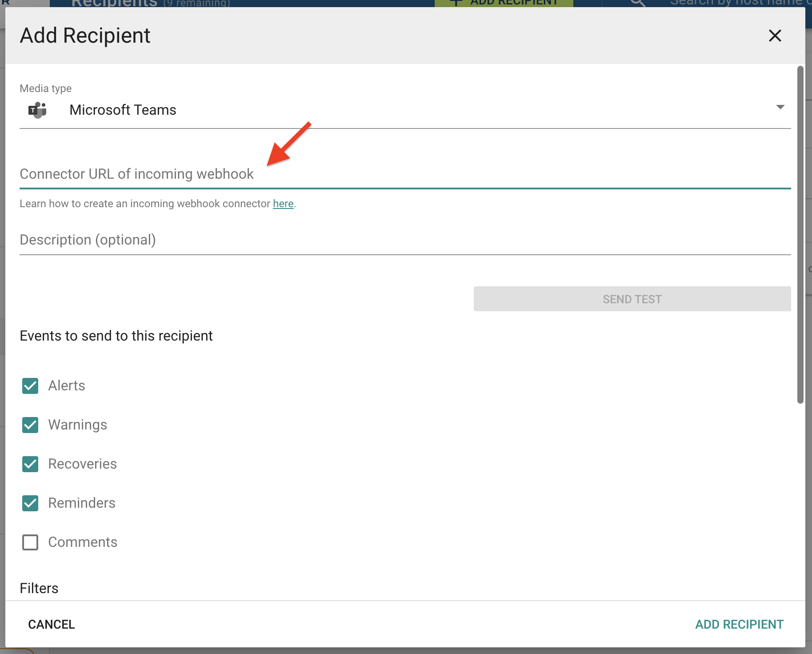This screenshot has width=812, height=654.
Task: Click the Microsoft Teams logo icon
Action: click(x=38, y=110)
